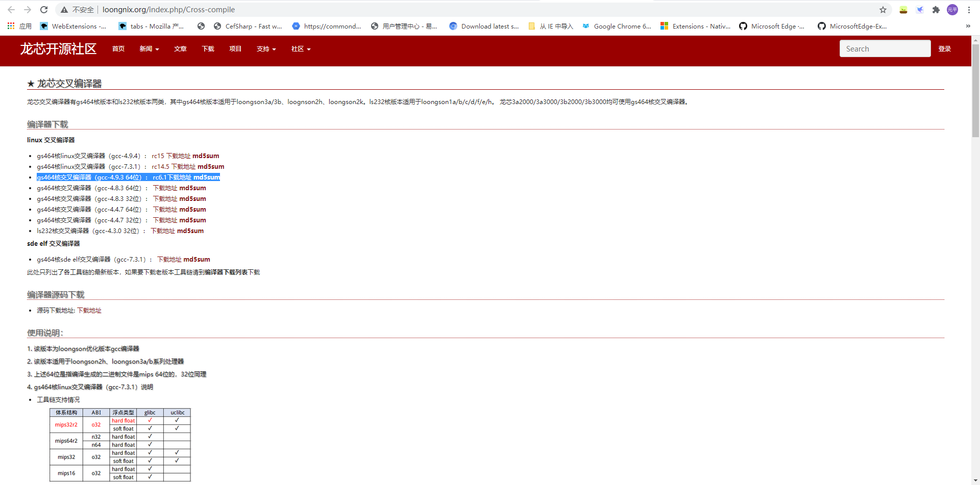Show hidden bookmarks with the » chevron
This screenshot has height=485, width=980.
pyautogui.click(x=968, y=26)
